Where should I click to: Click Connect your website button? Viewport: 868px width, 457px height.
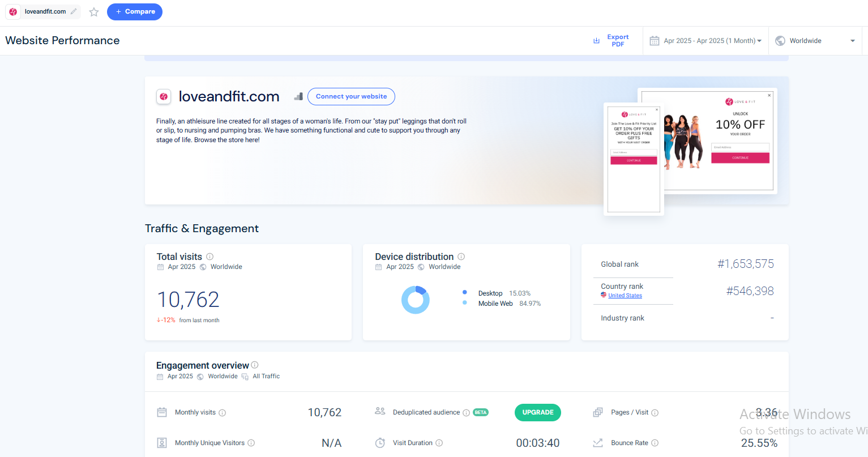[x=351, y=96]
